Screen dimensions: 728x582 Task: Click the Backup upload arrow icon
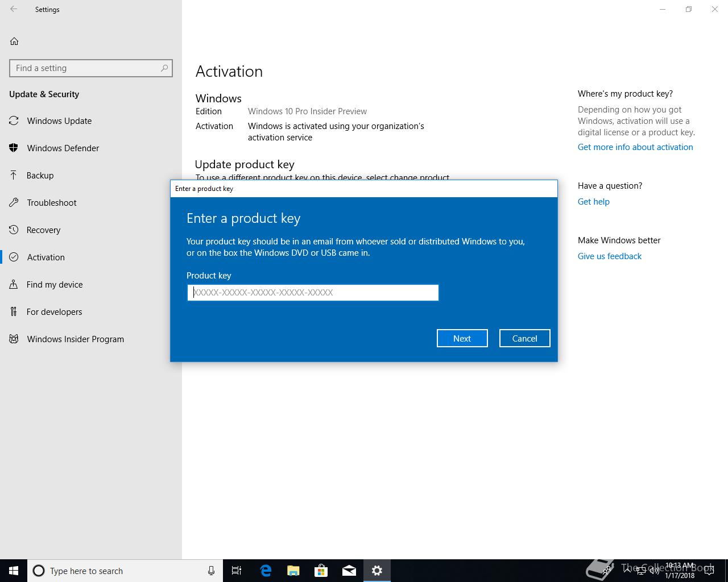tap(14, 175)
